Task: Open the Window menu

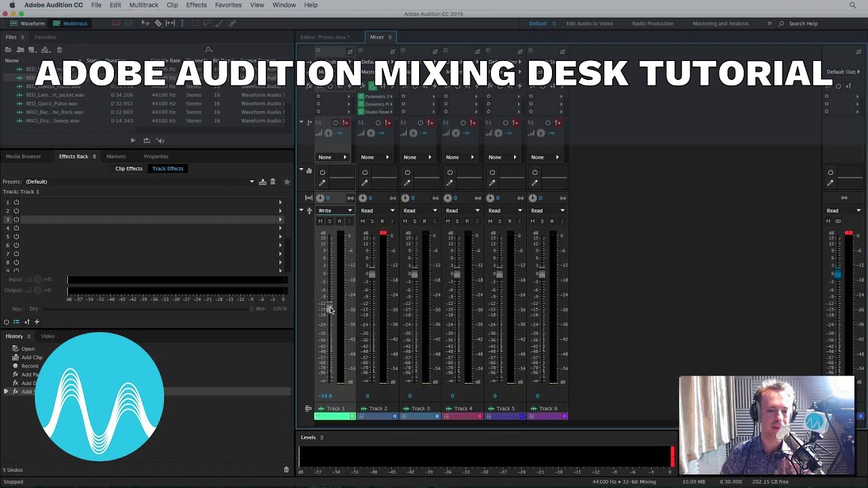Action: [283, 5]
